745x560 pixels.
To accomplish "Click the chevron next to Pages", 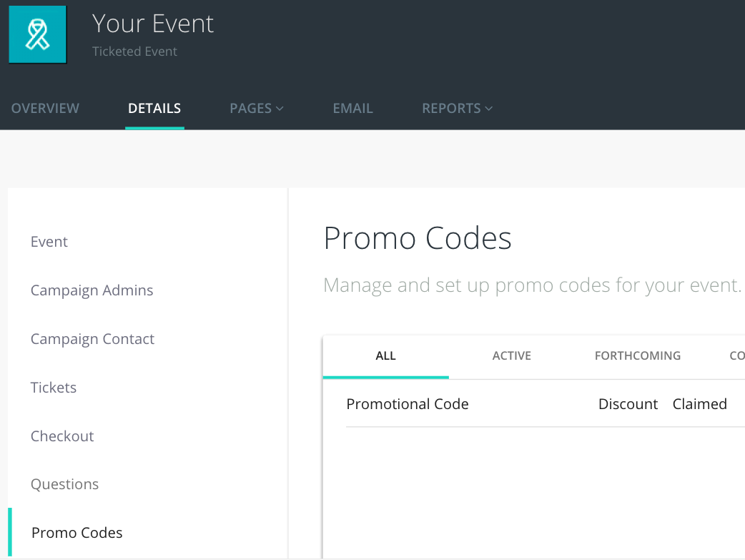I will [280, 109].
